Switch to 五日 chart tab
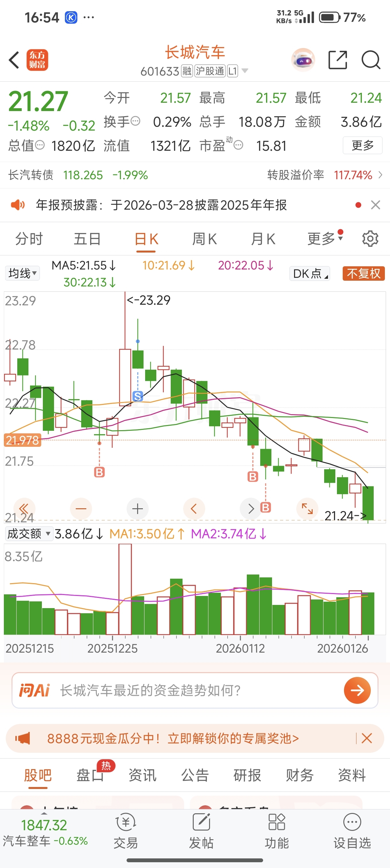390x868 pixels. pos(87,239)
